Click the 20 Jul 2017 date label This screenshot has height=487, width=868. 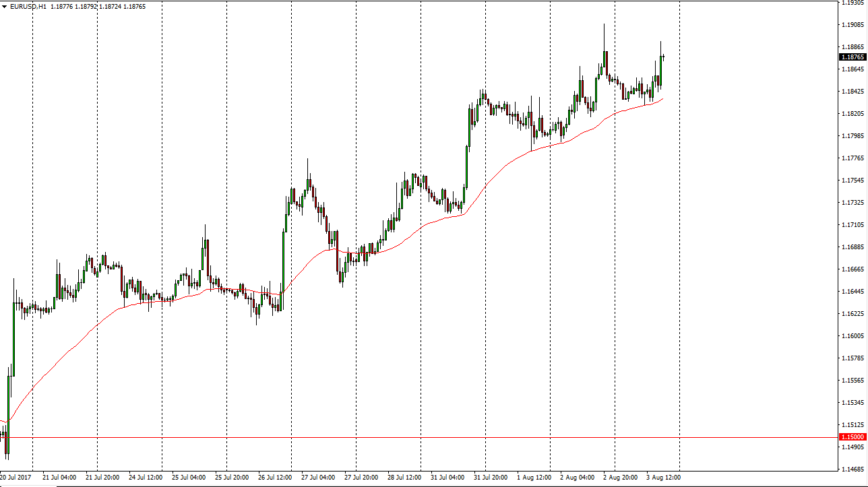click(17, 478)
